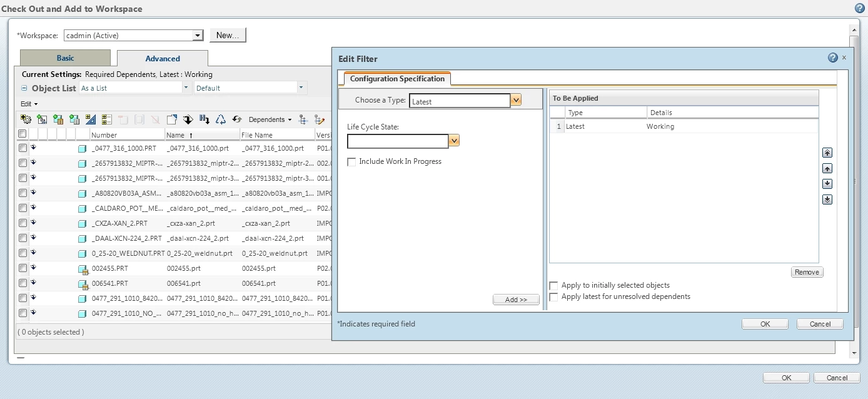Click the New... workspace button

(228, 35)
